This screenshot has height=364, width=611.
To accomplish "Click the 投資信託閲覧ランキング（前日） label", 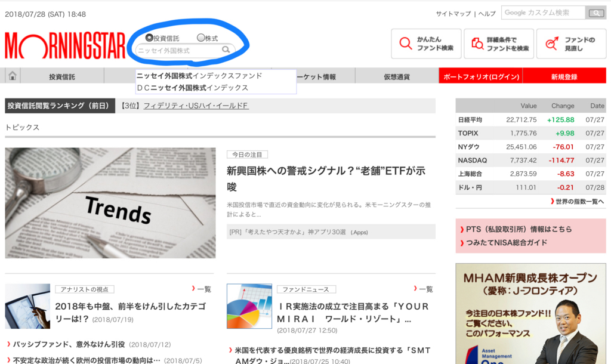I will point(60,106).
